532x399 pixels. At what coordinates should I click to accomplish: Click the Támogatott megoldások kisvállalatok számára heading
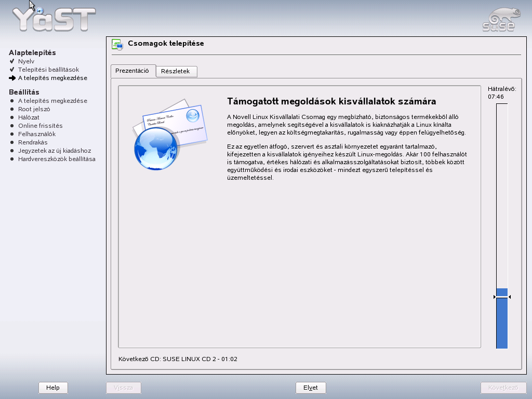(331, 101)
